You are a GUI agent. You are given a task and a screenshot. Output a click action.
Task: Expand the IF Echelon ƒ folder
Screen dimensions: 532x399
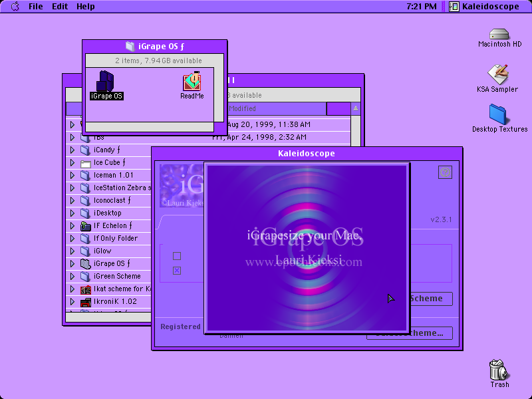coord(72,225)
